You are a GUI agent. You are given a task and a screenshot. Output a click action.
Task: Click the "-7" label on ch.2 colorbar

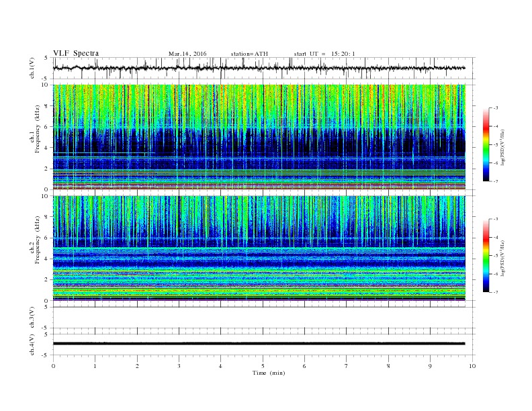(496, 292)
